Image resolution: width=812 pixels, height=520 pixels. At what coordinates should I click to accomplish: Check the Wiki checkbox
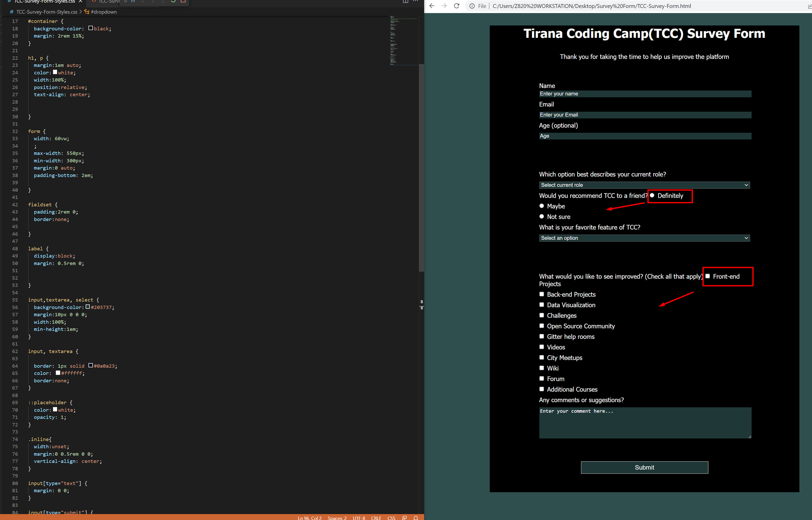[x=542, y=368]
